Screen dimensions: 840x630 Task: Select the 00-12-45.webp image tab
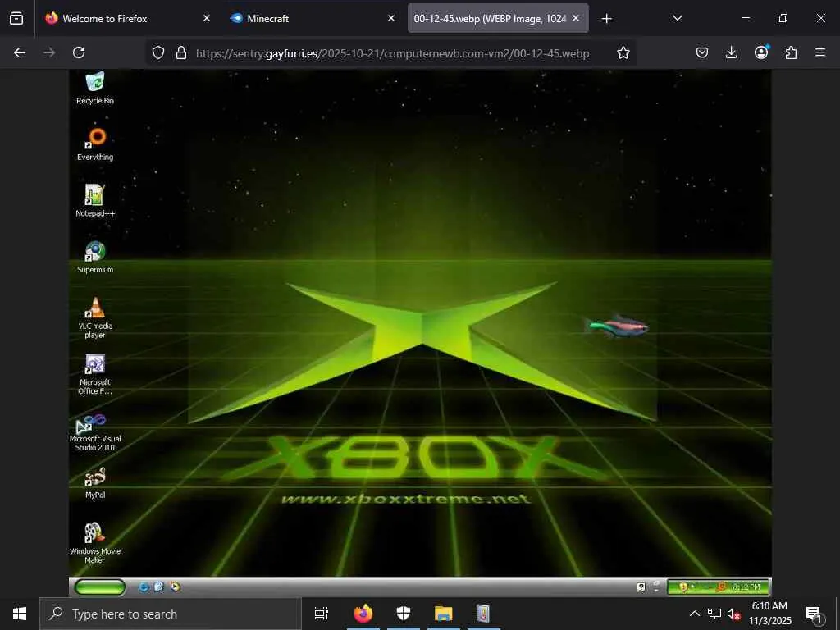pyautogui.click(x=498, y=18)
